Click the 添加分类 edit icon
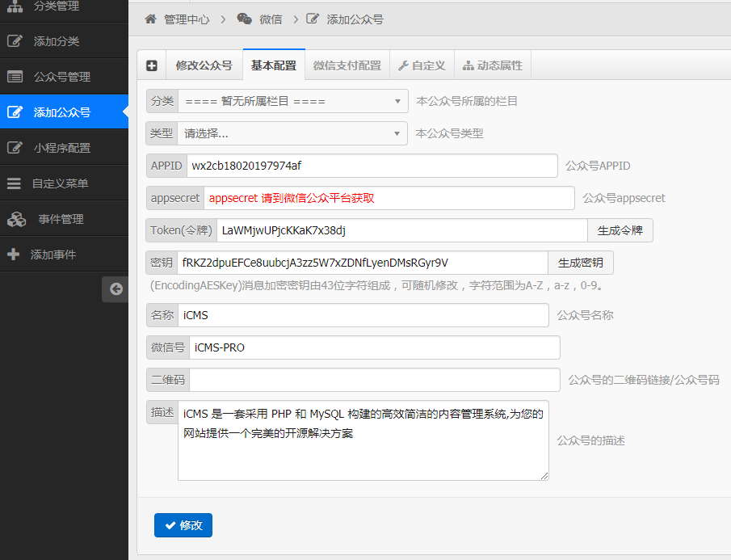This screenshot has width=731, height=560. pyautogui.click(x=15, y=41)
